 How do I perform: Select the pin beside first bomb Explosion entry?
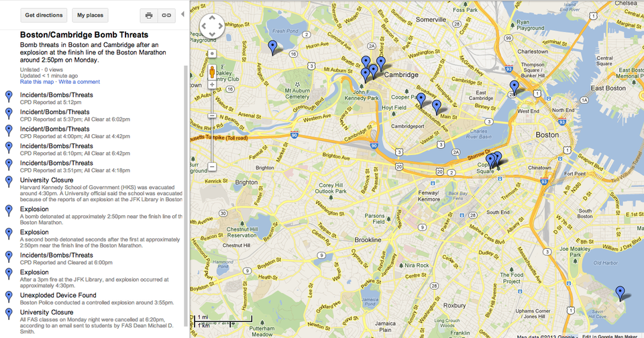pyautogui.click(x=9, y=211)
